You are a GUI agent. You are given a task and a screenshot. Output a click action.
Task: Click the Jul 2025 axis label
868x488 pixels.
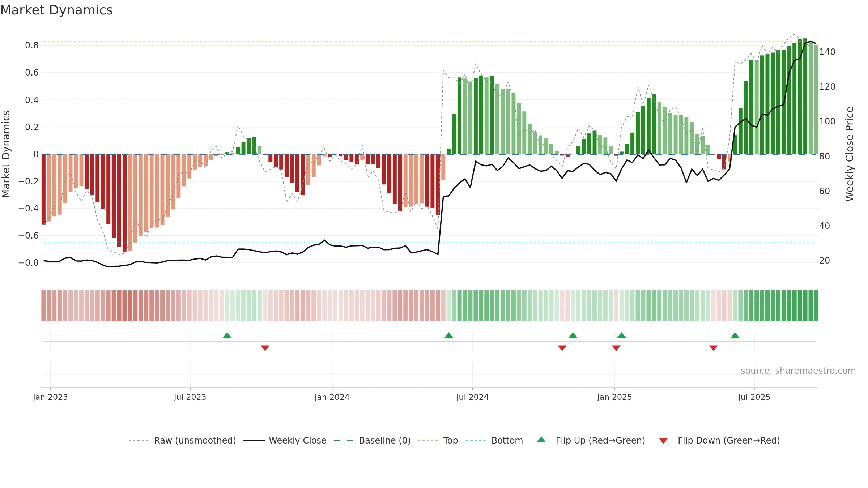tap(754, 397)
